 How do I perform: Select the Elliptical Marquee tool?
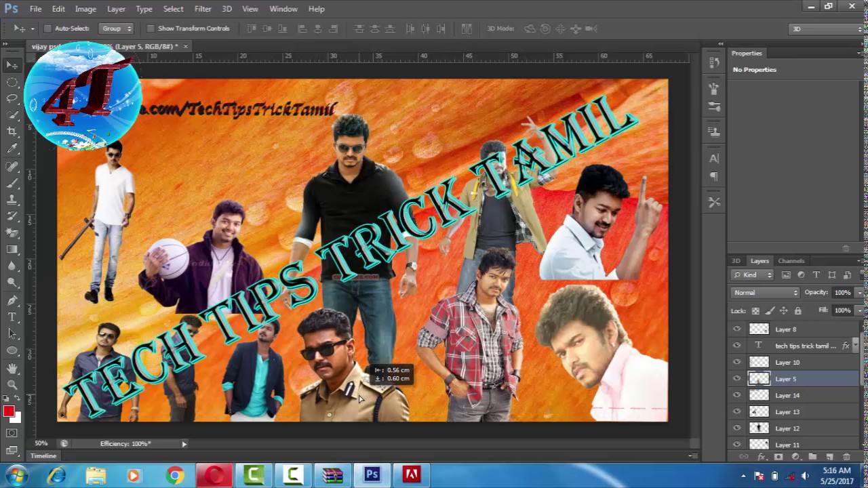[x=12, y=82]
